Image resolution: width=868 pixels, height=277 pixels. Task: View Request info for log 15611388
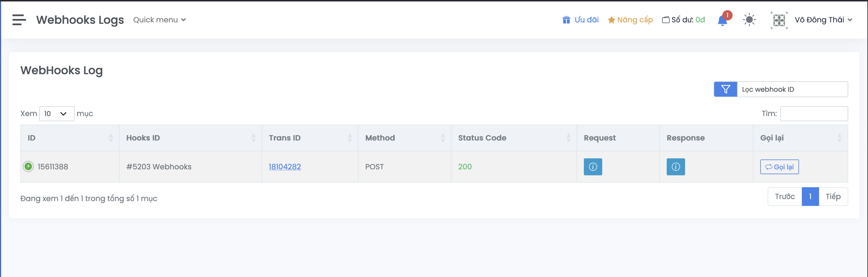(593, 167)
